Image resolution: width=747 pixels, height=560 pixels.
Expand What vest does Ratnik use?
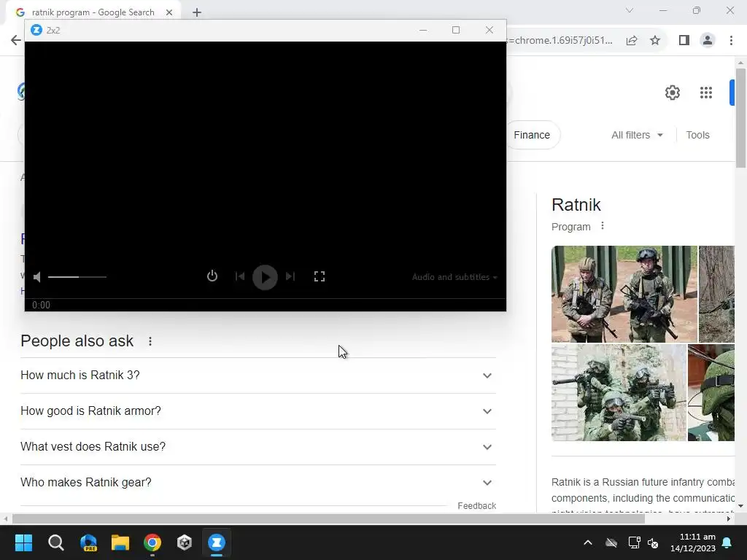coord(258,447)
